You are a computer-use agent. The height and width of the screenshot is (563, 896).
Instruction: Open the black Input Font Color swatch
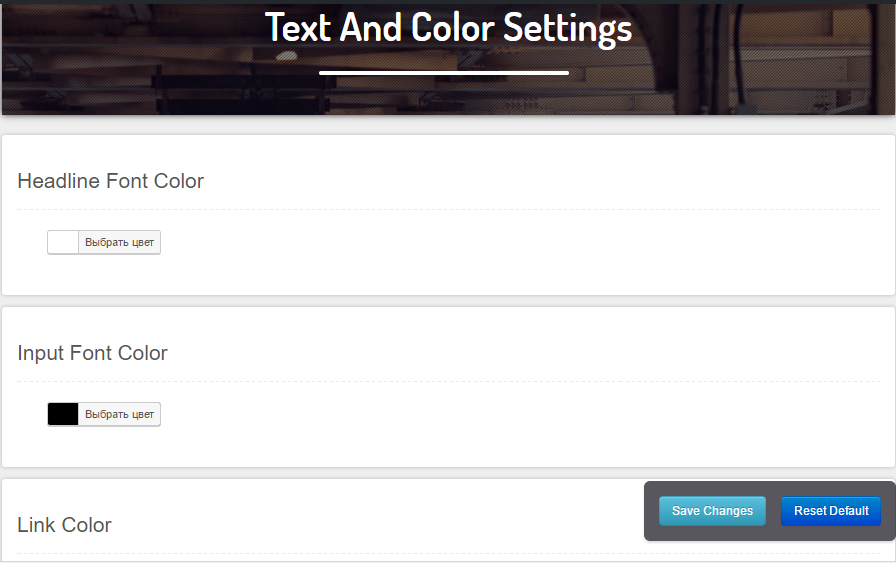click(63, 414)
